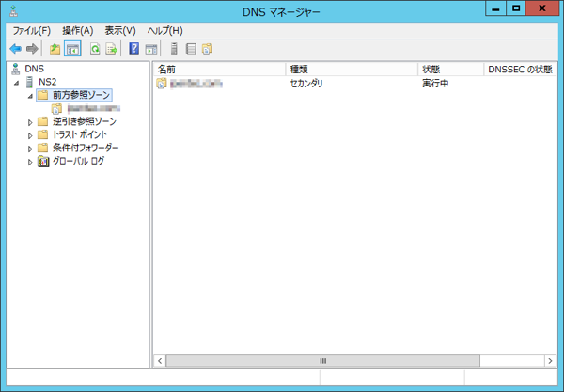Collapse the NS2 server node
Screen dimensions: 564x392
click(16, 83)
